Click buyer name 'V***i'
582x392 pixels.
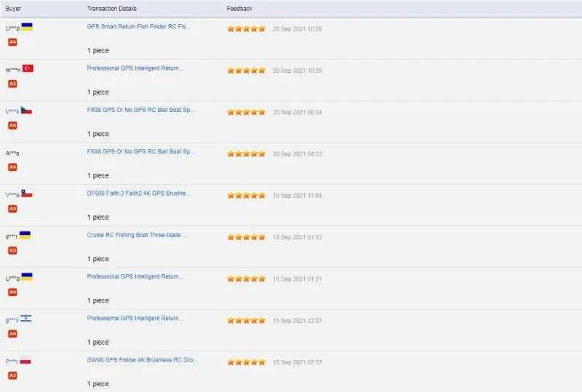pyautogui.click(x=12, y=112)
